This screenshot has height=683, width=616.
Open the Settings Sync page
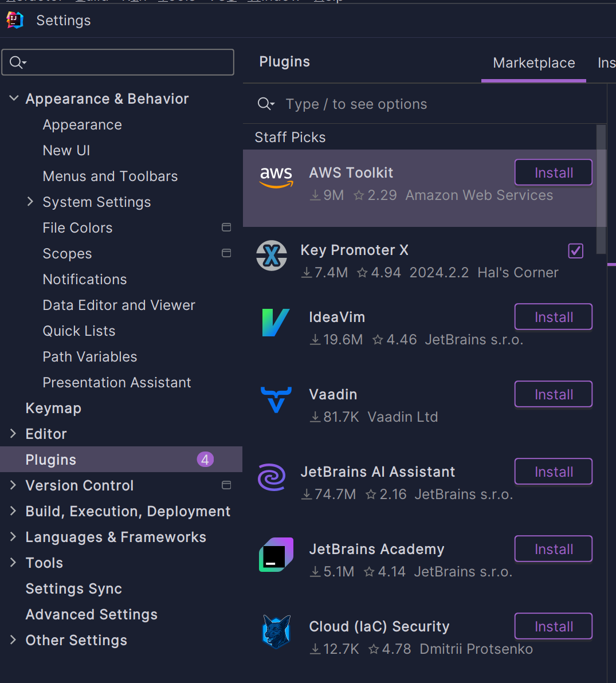click(73, 588)
